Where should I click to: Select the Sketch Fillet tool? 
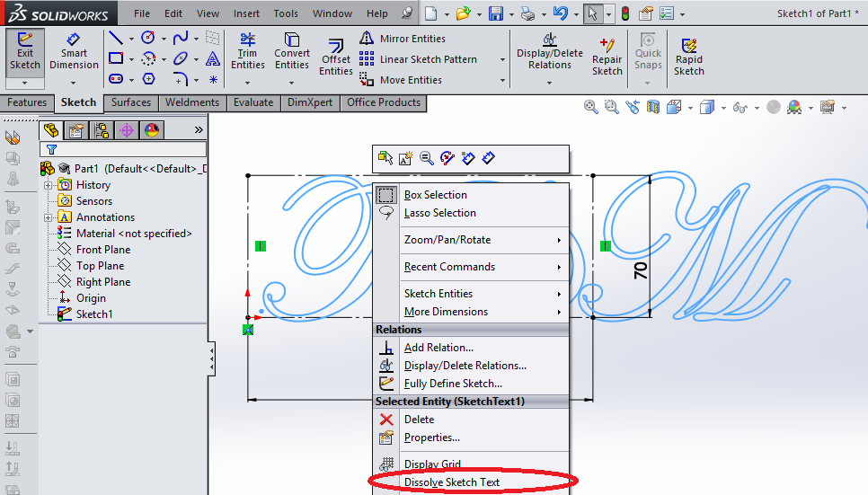[181, 79]
